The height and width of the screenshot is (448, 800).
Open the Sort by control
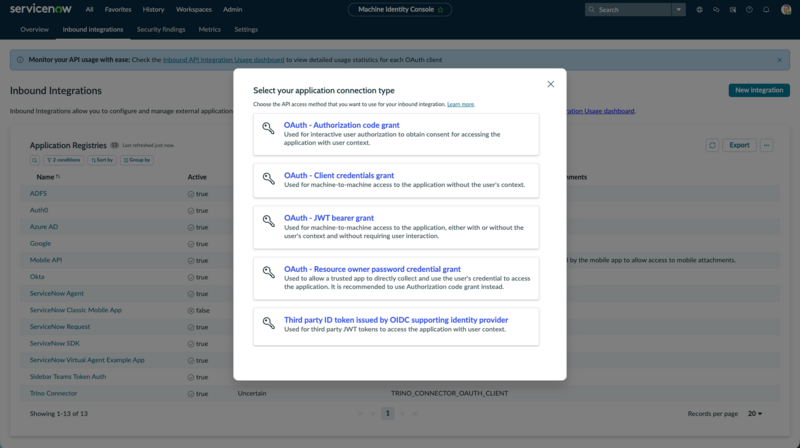pos(102,160)
